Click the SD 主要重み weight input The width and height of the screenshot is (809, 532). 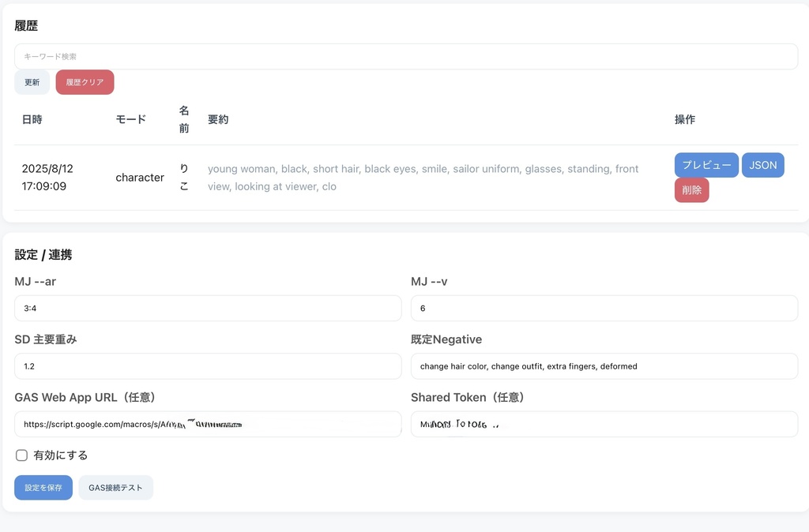point(208,366)
